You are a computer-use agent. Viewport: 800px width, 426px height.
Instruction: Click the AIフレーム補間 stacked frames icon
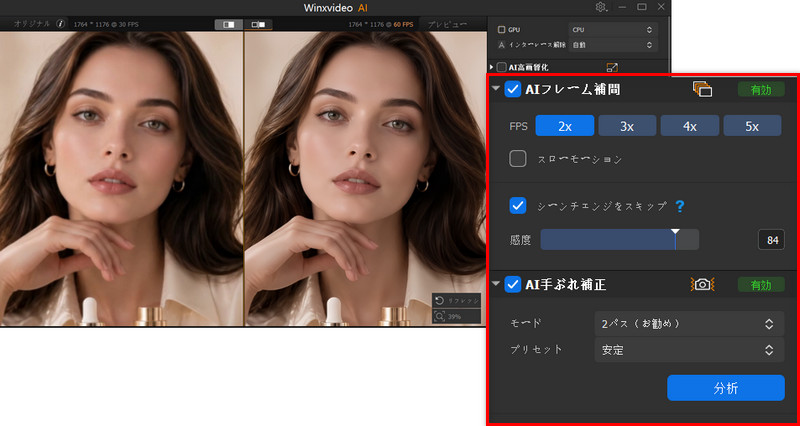(702, 89)
